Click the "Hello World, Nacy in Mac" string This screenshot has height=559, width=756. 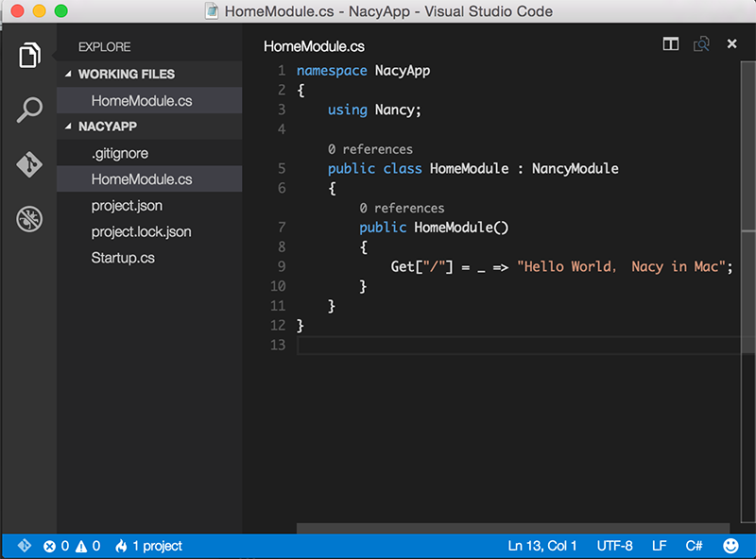[621, 266]
